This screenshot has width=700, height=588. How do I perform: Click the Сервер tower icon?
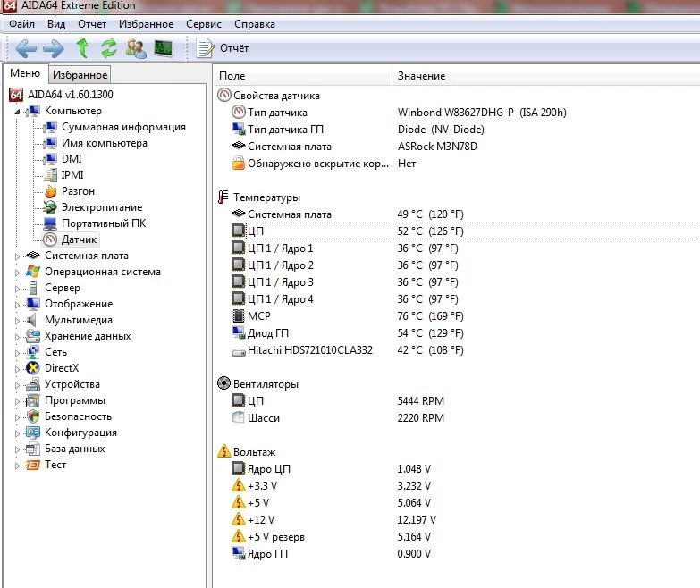tap(32, 288)
